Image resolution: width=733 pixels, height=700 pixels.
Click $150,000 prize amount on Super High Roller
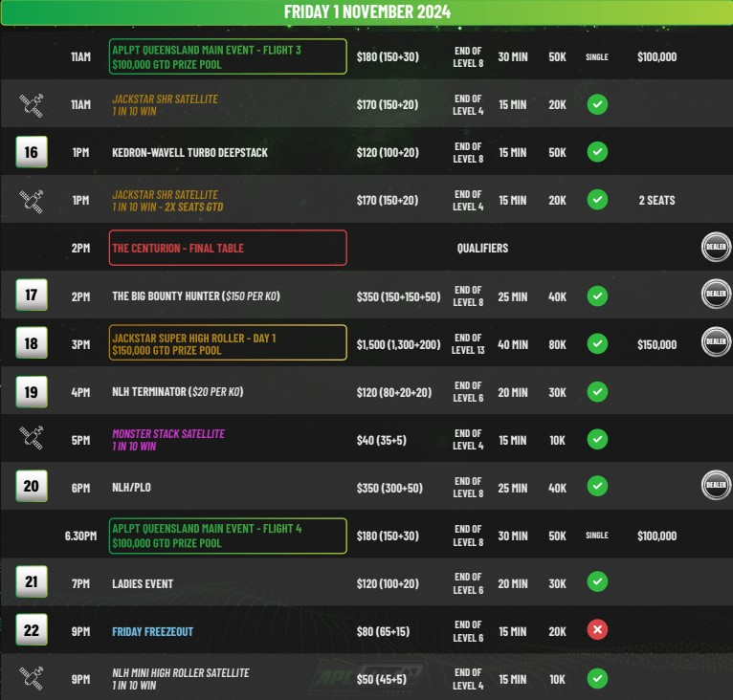656,344
